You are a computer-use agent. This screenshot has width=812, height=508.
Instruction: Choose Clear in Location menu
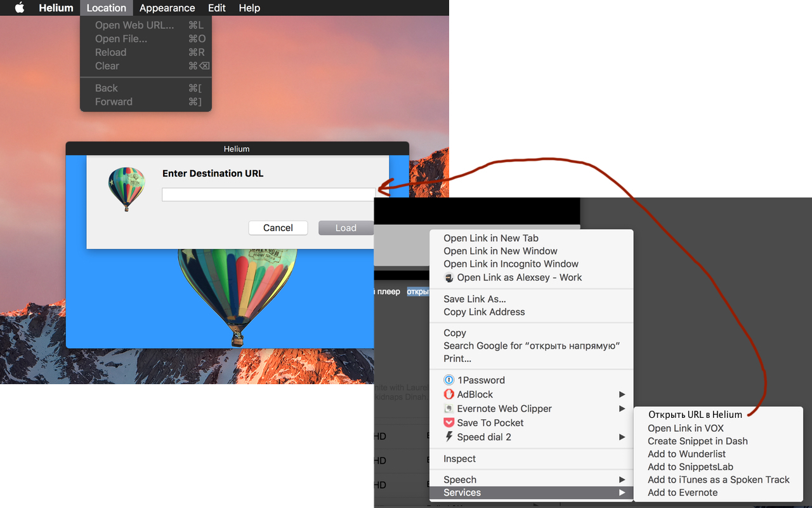pyautogui.click(x=146, y=65)
